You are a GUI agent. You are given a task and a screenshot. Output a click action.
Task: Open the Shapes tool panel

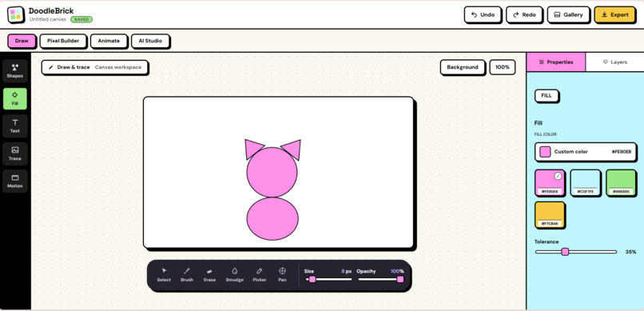pyautogui.click(x=15, y=71)
